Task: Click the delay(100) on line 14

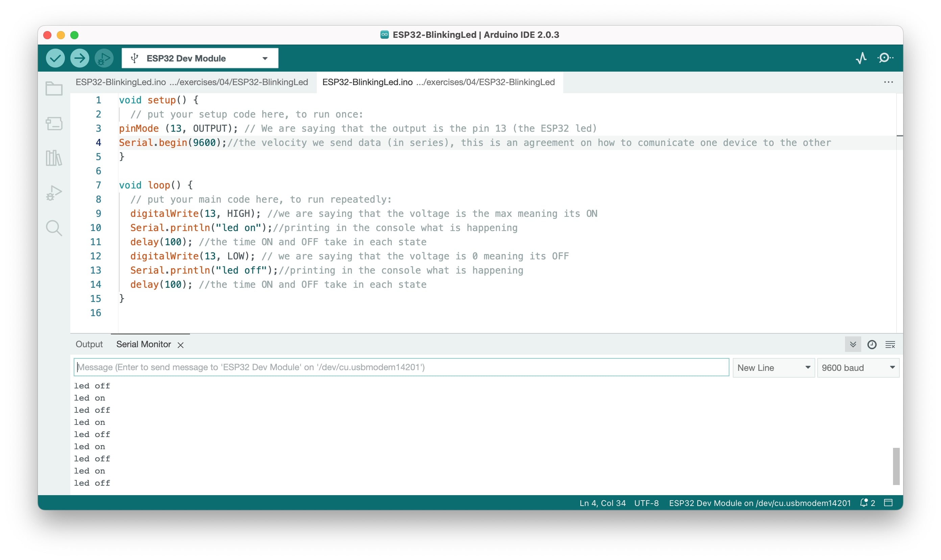Action: click(161, 284)
